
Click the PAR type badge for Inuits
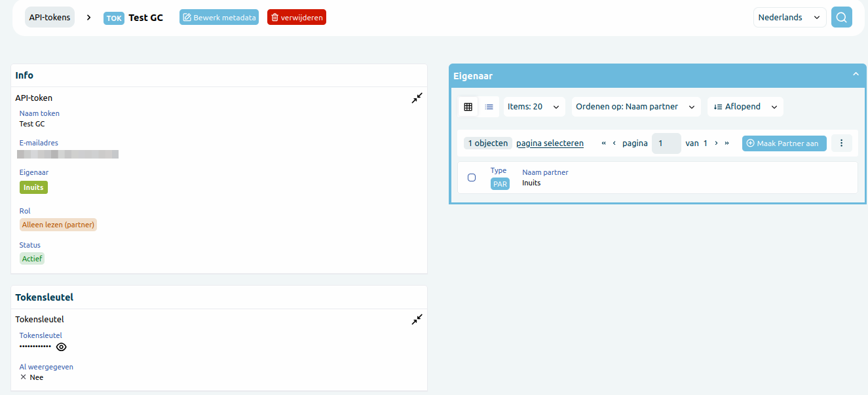(500, 184)
